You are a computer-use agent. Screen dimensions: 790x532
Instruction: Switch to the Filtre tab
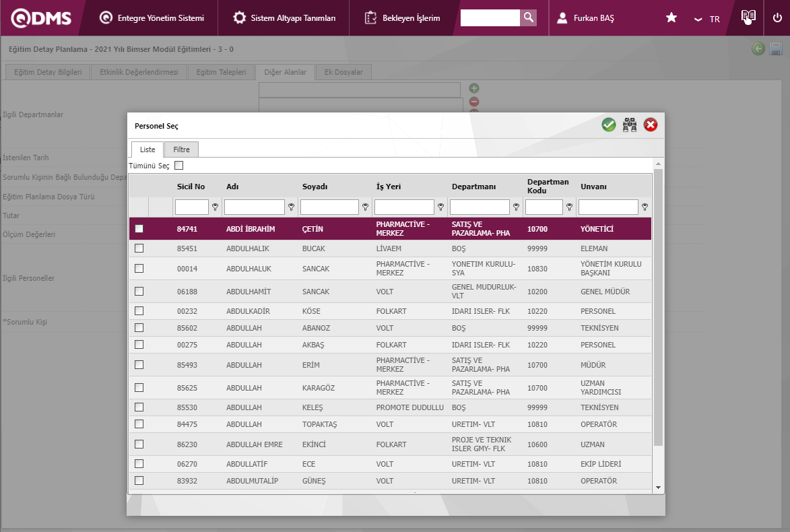(181, 149)
